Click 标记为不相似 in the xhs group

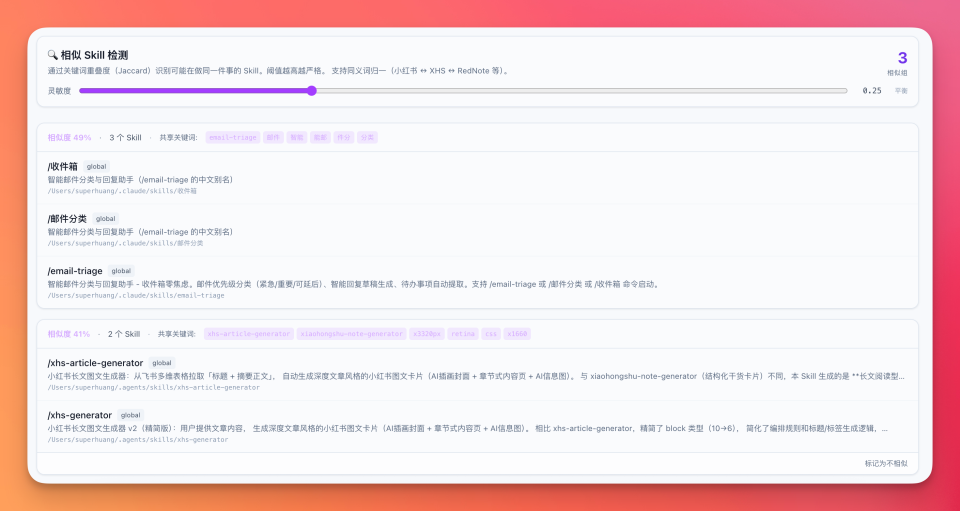(886, 464)
